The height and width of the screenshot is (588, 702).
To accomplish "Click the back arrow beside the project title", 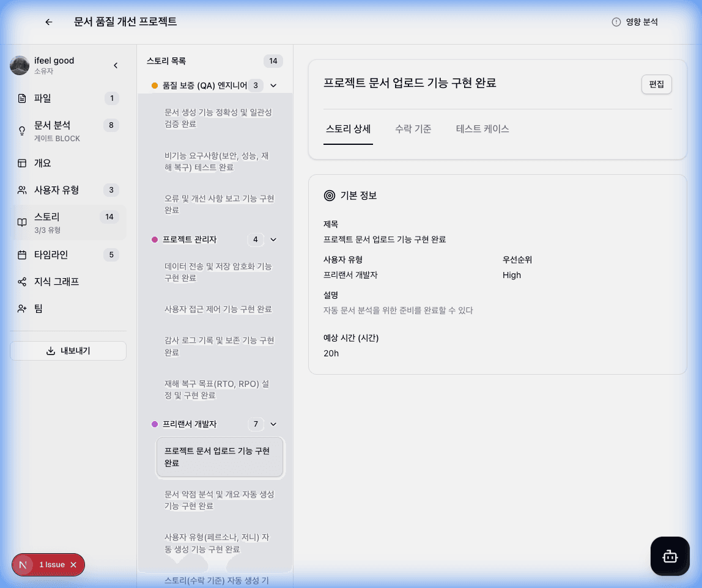I will pos(49,22).
